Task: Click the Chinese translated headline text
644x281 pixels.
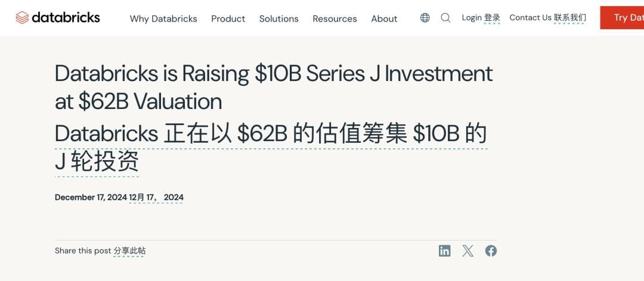Action: pos(271,134)
